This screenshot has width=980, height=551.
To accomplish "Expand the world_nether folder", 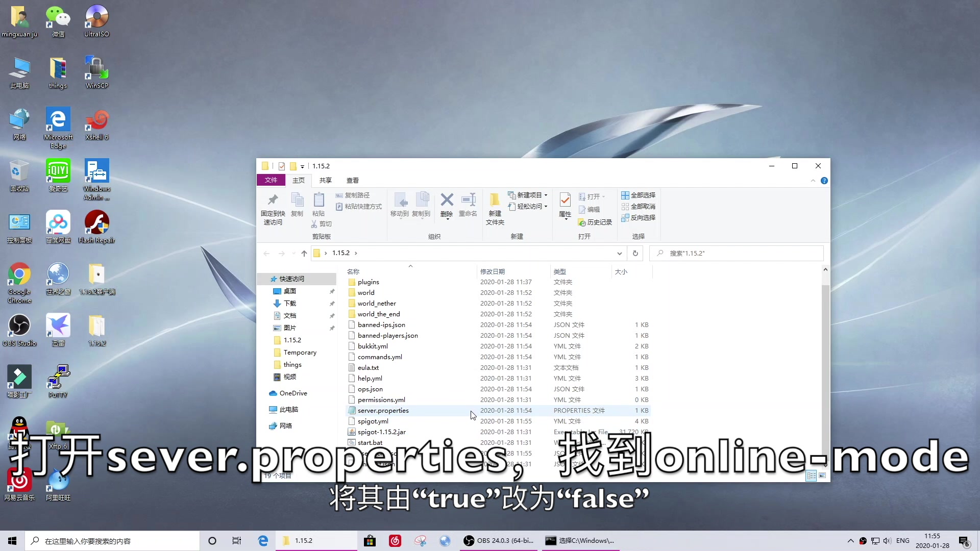I will tap(377, 303).
